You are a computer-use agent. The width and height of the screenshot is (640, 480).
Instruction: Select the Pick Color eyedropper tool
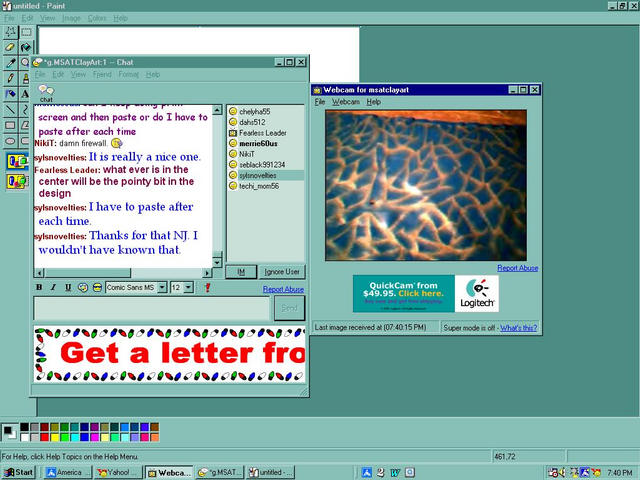click(10, 63)
